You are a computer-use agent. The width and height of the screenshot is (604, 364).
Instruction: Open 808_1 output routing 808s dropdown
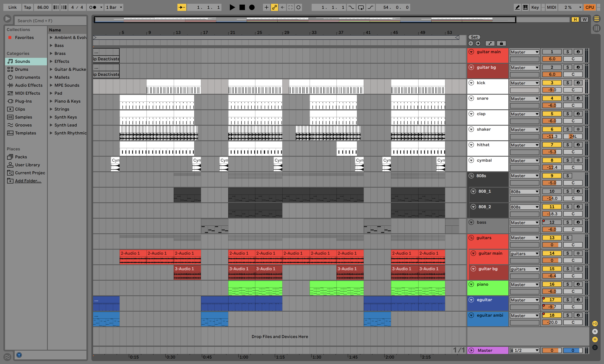point(525,192)
